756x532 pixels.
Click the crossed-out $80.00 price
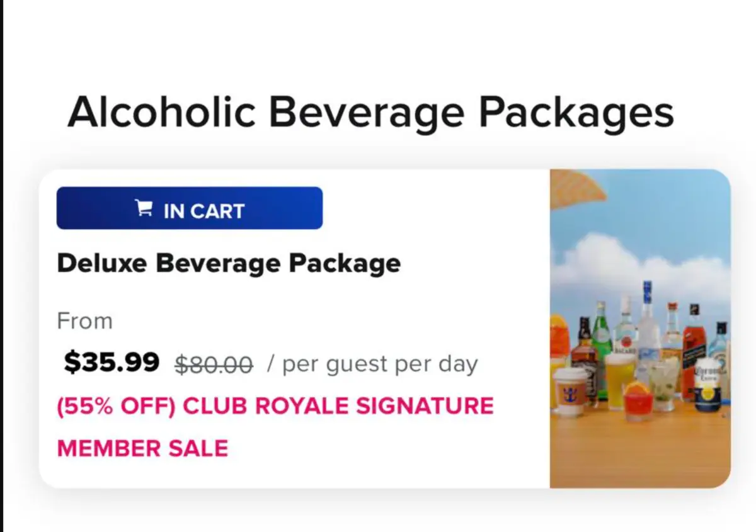pyautogui.click(x=214, y=364)
